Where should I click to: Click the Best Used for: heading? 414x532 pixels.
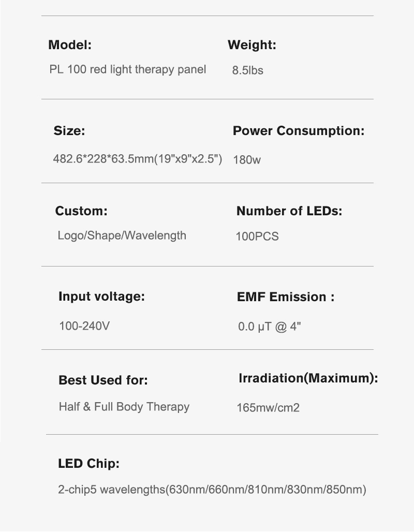[103, 380]
